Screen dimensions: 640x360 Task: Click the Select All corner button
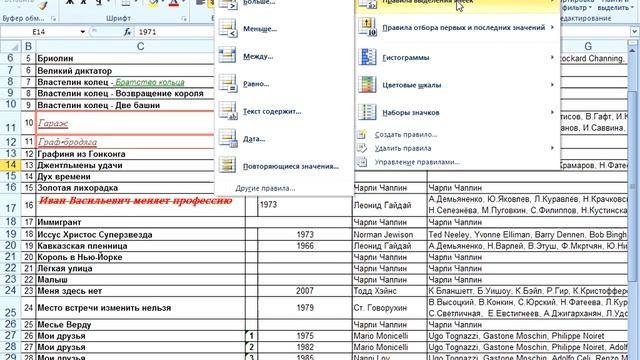tap(10, 47)
